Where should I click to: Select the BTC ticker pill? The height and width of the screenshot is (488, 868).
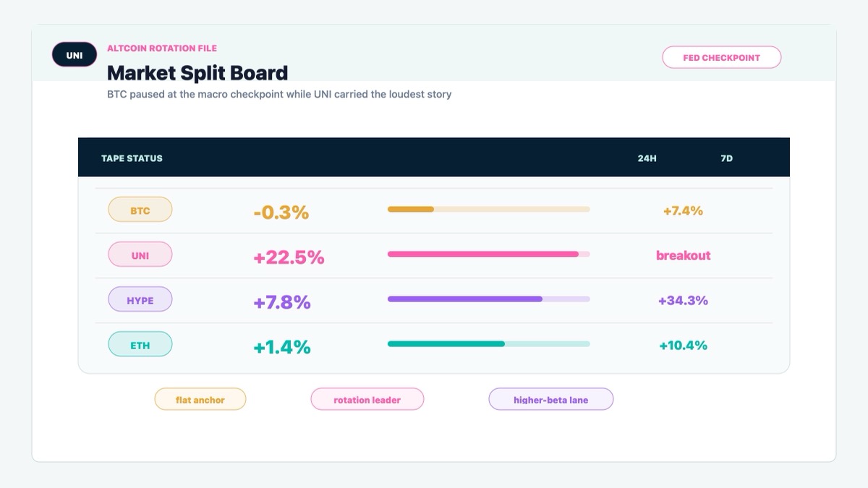[140, 210]
